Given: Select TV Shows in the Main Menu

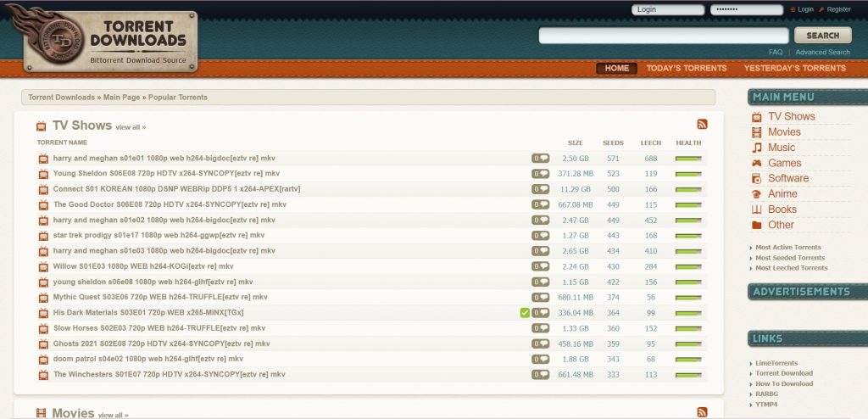Looking at the screenshot, I should point(791,116).
